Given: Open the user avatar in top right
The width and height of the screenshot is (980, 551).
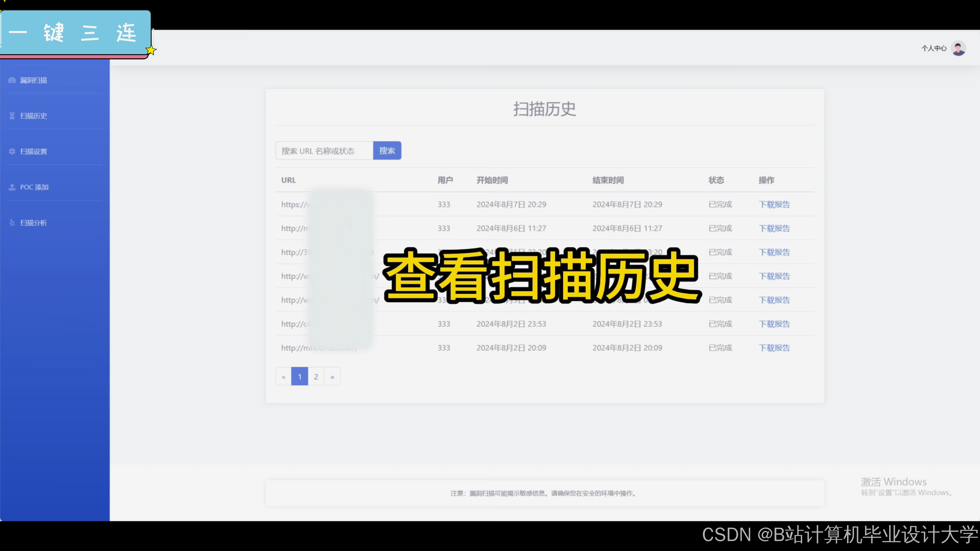Looking at the screenshot, I should [x=958, y=48].
